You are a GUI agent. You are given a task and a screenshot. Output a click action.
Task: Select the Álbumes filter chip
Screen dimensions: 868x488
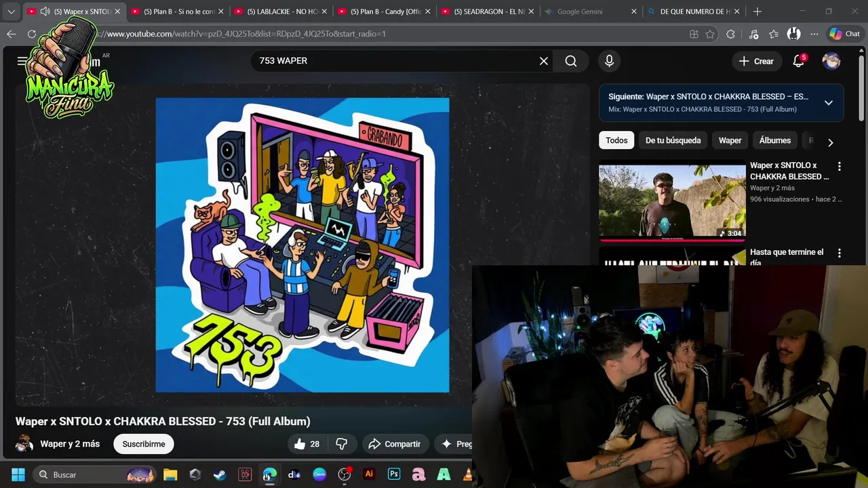775,140
